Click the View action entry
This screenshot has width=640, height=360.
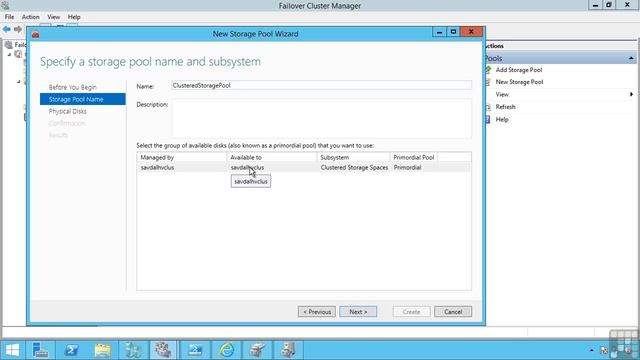click(502, 94)
